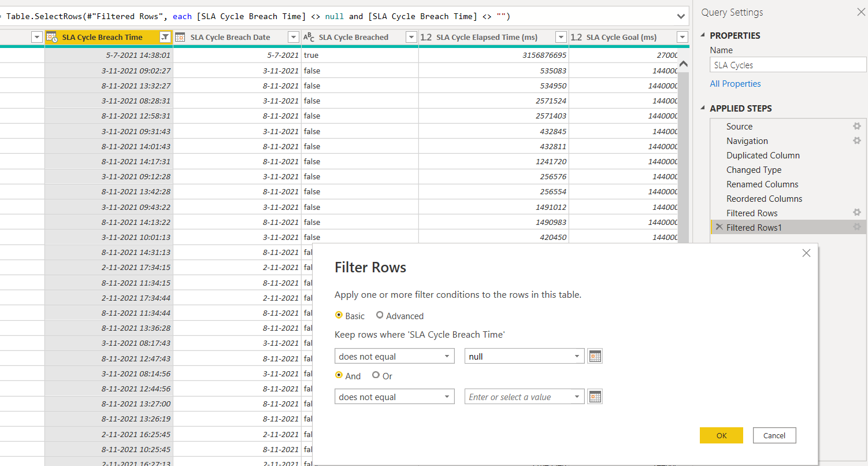This screenshot has height=466, width=868.
Task: Open settings gear for Filtered Rows step
Action: tap(857, 213)
